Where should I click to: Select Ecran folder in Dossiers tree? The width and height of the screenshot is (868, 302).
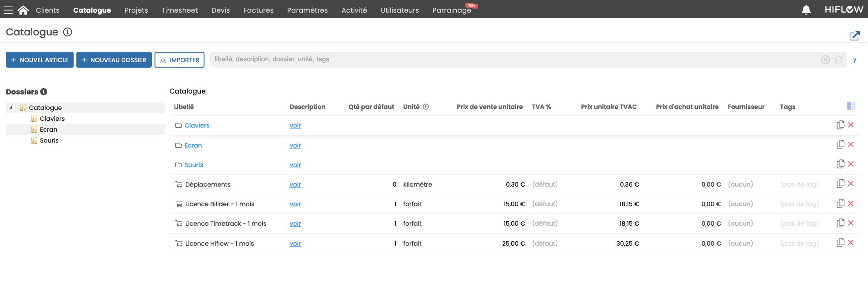[49, 129]
